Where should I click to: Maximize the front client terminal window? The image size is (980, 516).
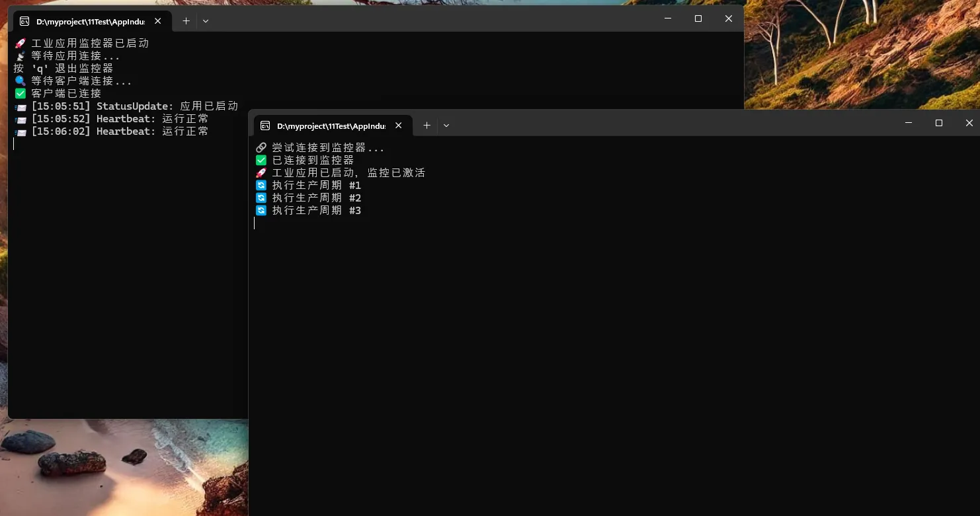938,123
